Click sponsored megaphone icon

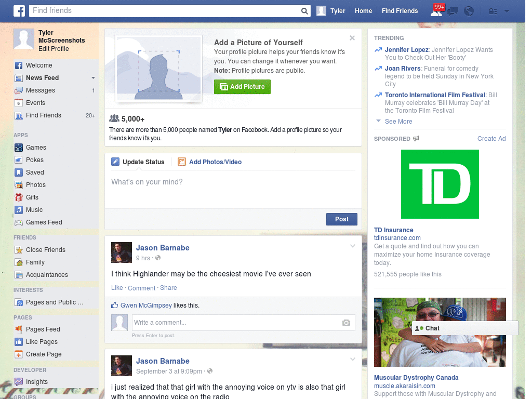(x=416, y=138)
